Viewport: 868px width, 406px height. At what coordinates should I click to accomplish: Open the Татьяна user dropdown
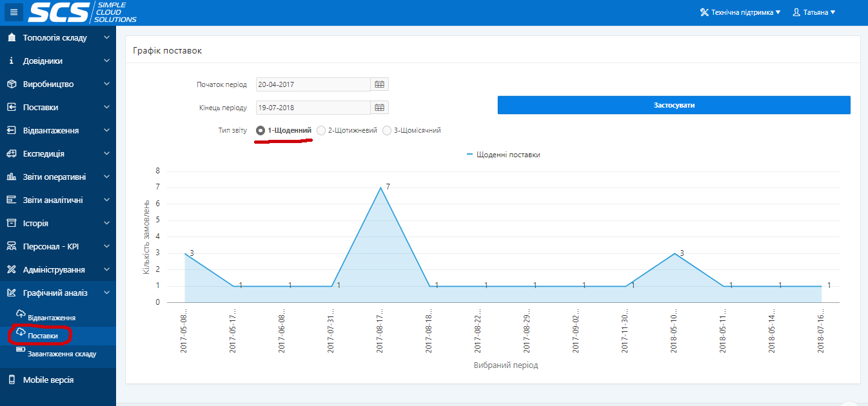[x=814, y=12]
